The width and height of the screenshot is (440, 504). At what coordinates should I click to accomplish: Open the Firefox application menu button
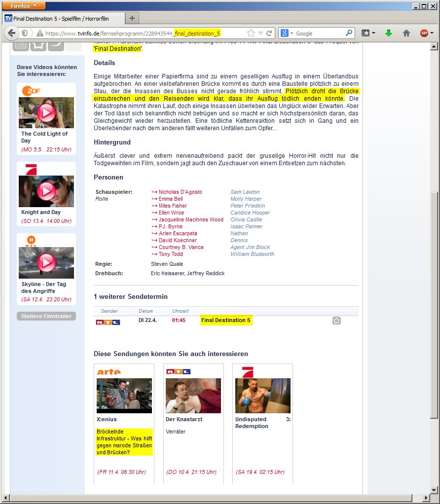pyautogui.click(x=24, y=5)
